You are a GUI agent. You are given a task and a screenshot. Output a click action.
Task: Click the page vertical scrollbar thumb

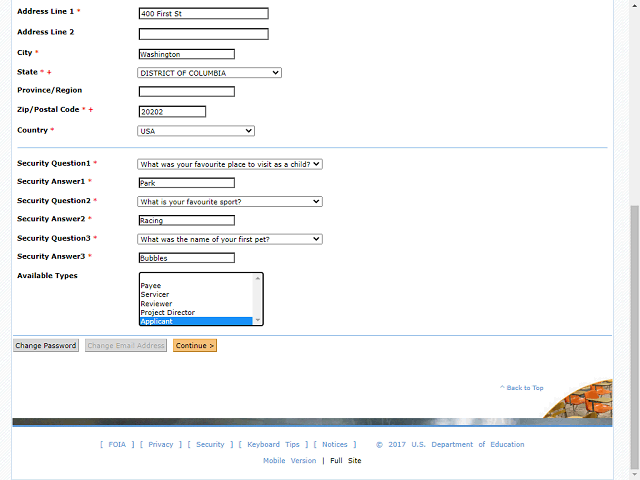coord(635,337)
